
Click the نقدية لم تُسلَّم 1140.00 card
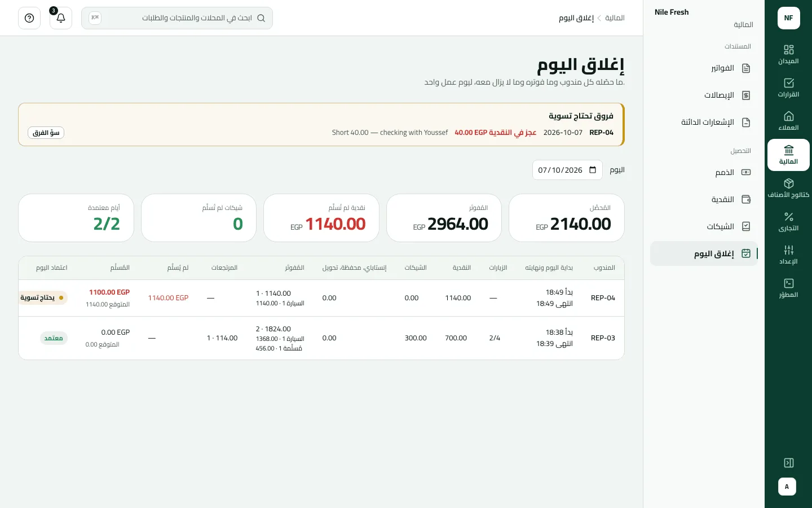(321, 218)
